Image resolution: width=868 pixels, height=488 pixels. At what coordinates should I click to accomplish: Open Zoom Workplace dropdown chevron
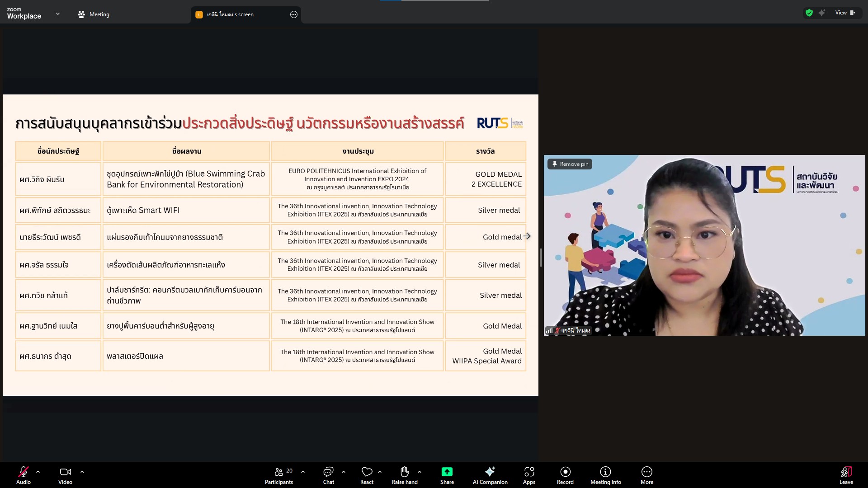(58, 14)
